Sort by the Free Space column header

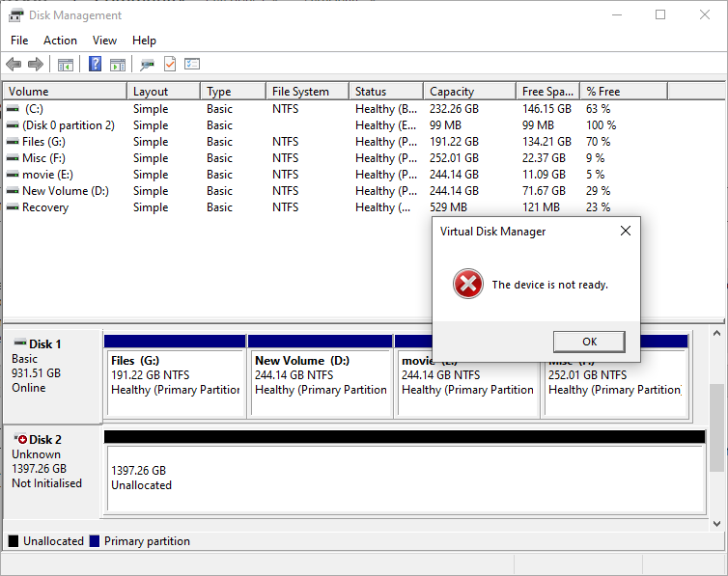547,92
